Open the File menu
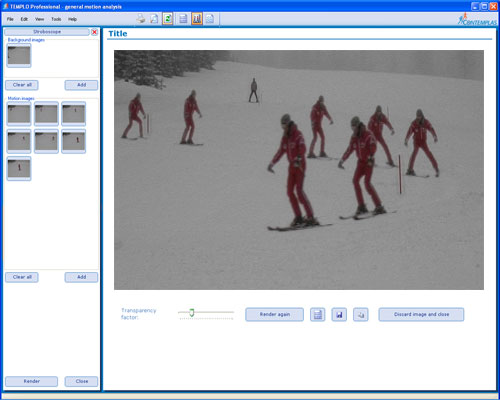Viewport: 500px width, 400px height. pos(10,19)
